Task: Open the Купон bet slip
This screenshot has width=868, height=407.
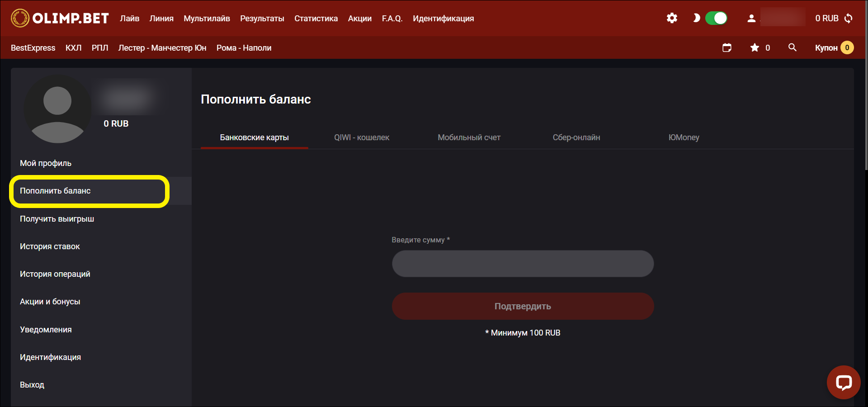Action: coord(834,47)
